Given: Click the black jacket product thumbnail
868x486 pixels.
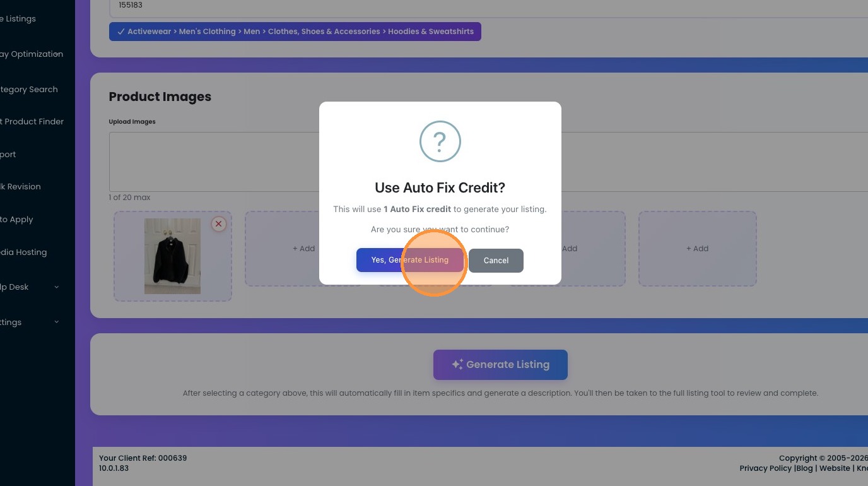Looking at the screenshot, I should (172, 256).
